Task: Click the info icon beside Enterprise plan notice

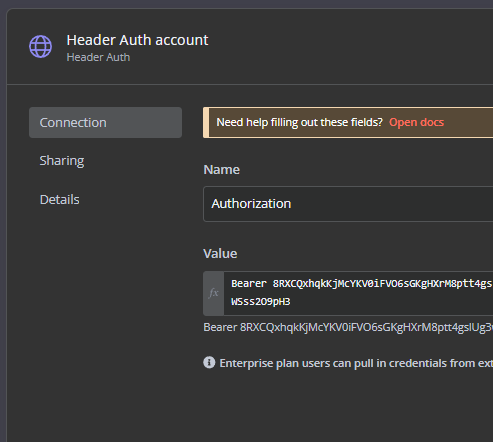Action: [x=209, y=362]
